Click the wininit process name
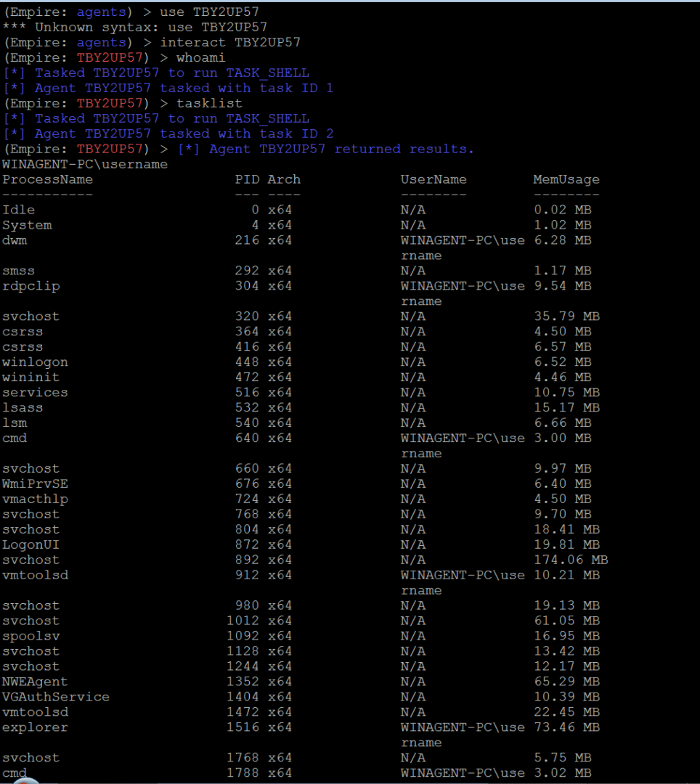The height and width of the screenshot is (784, 700). (31, 377)
